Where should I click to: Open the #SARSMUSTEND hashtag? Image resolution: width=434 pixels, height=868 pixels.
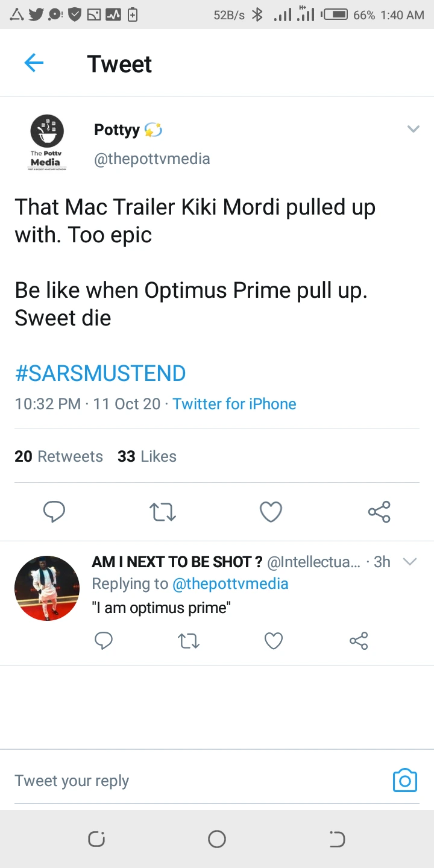100,373
